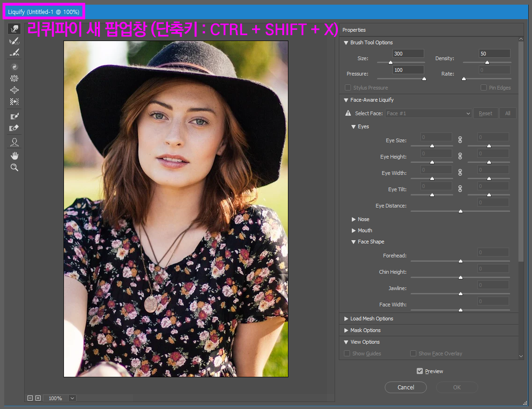Collapse the Brush Tool Options section
Screen dimensions: 532x409
click(x=346, y=43)
